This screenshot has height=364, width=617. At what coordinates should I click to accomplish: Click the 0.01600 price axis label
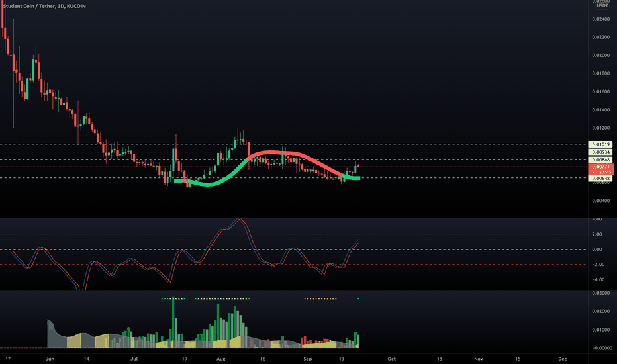(601, 91)
